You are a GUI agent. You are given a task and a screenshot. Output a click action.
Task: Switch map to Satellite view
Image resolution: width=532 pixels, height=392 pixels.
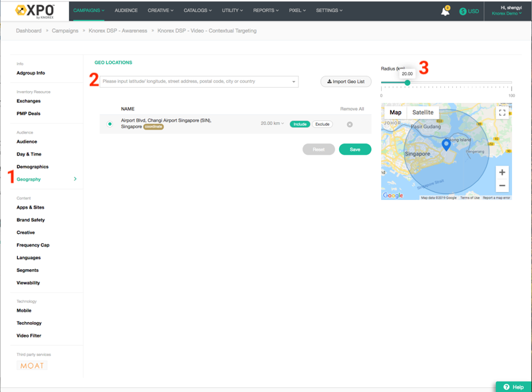point(423,112)
